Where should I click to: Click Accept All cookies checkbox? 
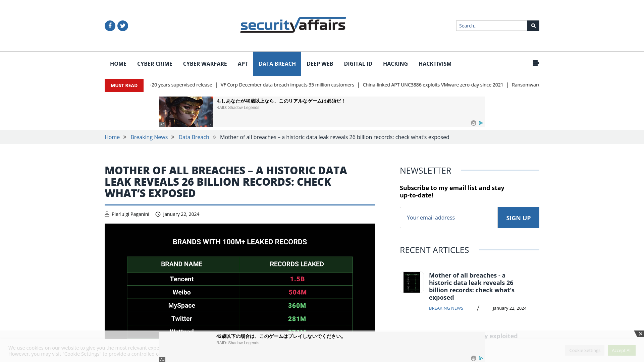pos(622,350)
